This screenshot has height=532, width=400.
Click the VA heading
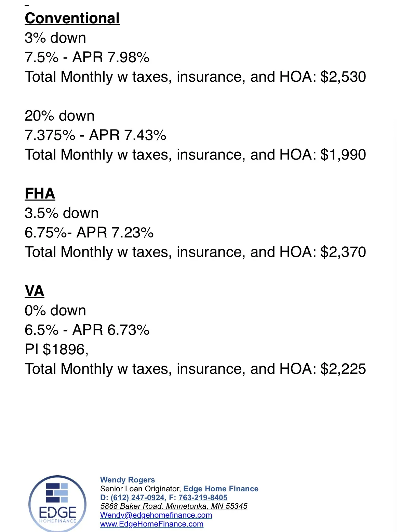35,291
